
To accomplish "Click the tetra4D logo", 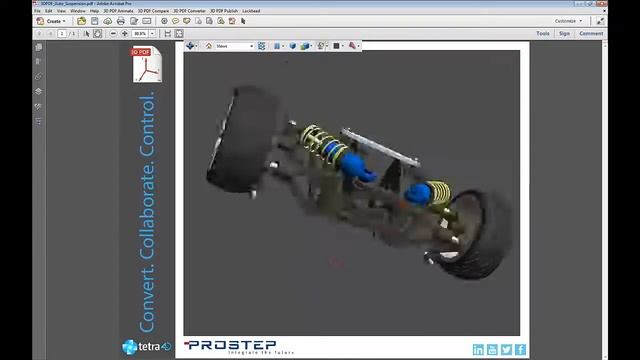I will point(147,347).
